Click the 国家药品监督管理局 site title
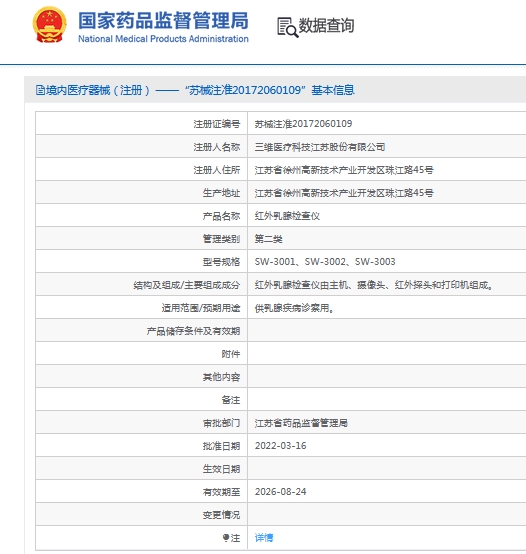The width and height of the screenshot is (526, 554). click(163, 20)
